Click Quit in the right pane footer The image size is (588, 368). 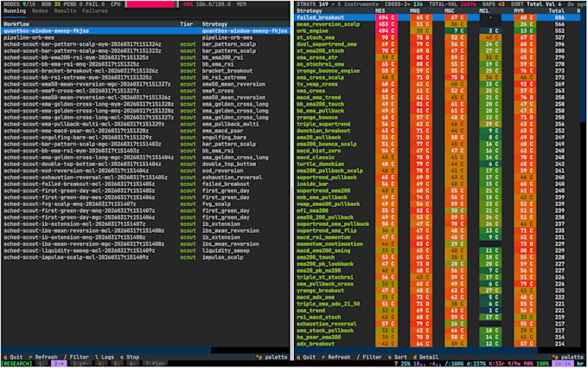coord(306,357)
